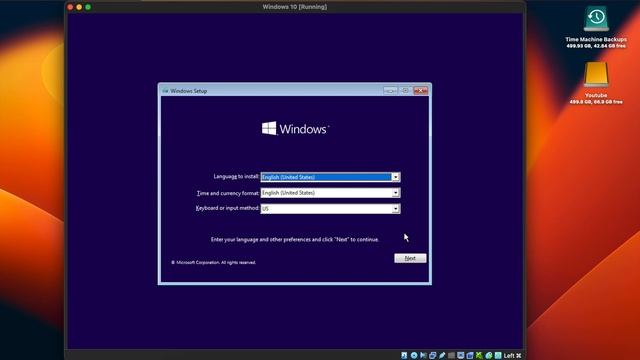Click the green CPU virtualization icon in status bar
This screenshot has height=360, width=640.
click(479, 356)
